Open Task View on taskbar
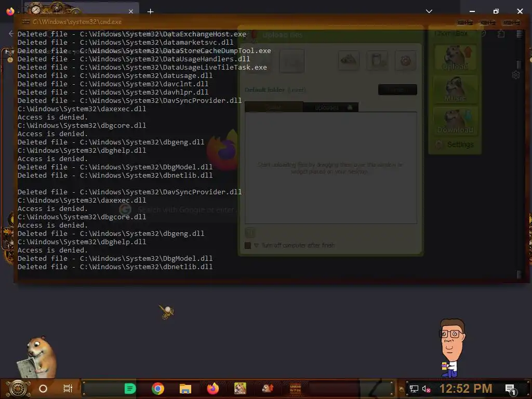This screenshot has width=532, height=399. pos(68,389)
